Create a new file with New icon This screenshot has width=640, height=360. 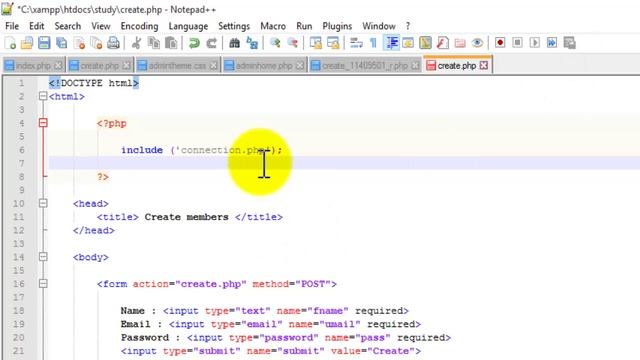10,43
